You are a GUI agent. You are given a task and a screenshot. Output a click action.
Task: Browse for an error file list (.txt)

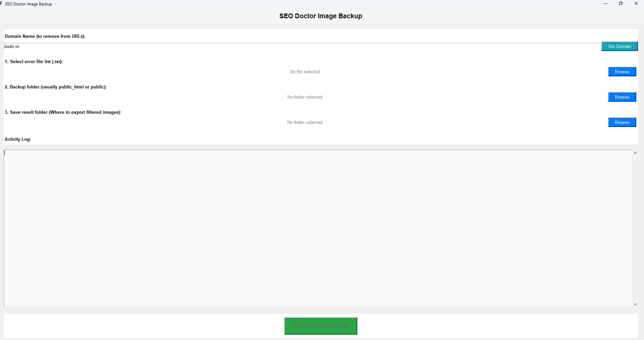[x=621, y=72]
